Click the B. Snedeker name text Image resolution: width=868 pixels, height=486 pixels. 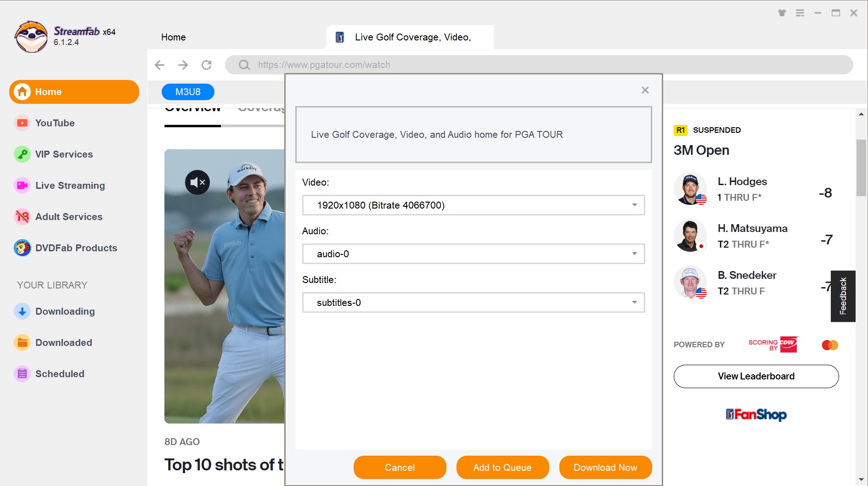[747, 275]
